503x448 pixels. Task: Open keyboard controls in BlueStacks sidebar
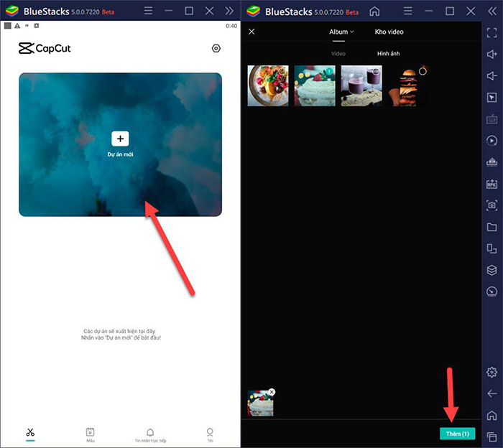coord(492,119)
